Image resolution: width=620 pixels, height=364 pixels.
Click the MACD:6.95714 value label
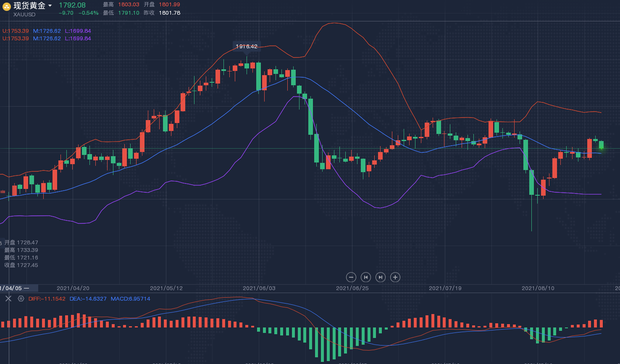tap(130, 299)
